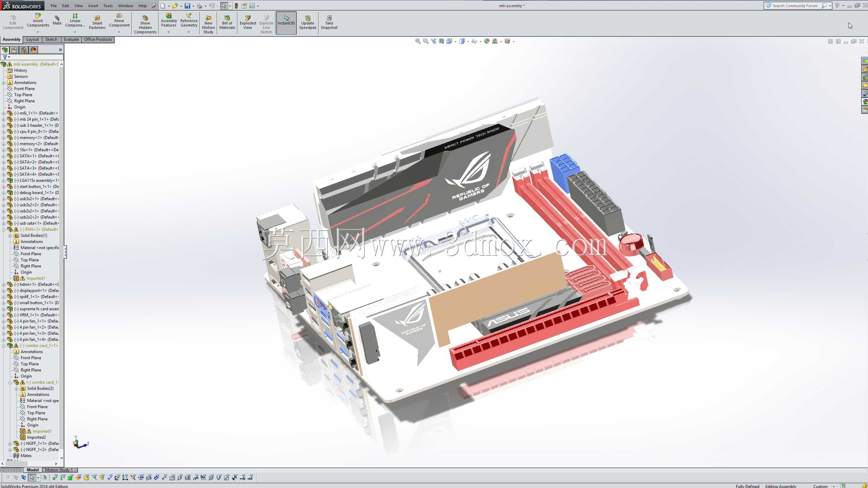This screenshot has height=488, width=868.
Task: Click the New Motion Study button
Action: 209,24
